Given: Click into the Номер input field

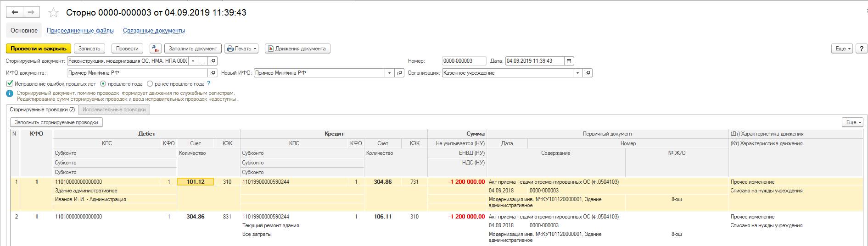Looking at the screenshot, I should pos(464,61).
